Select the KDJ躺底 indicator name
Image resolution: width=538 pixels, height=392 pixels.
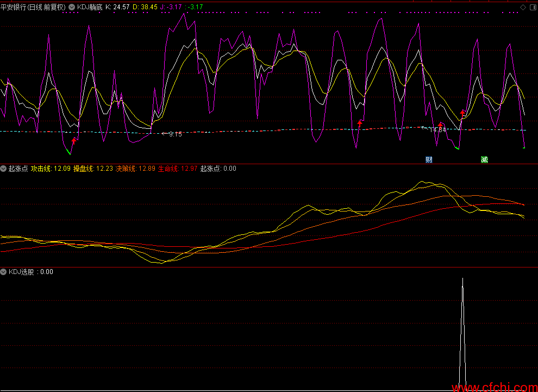(x=90, y=7)
